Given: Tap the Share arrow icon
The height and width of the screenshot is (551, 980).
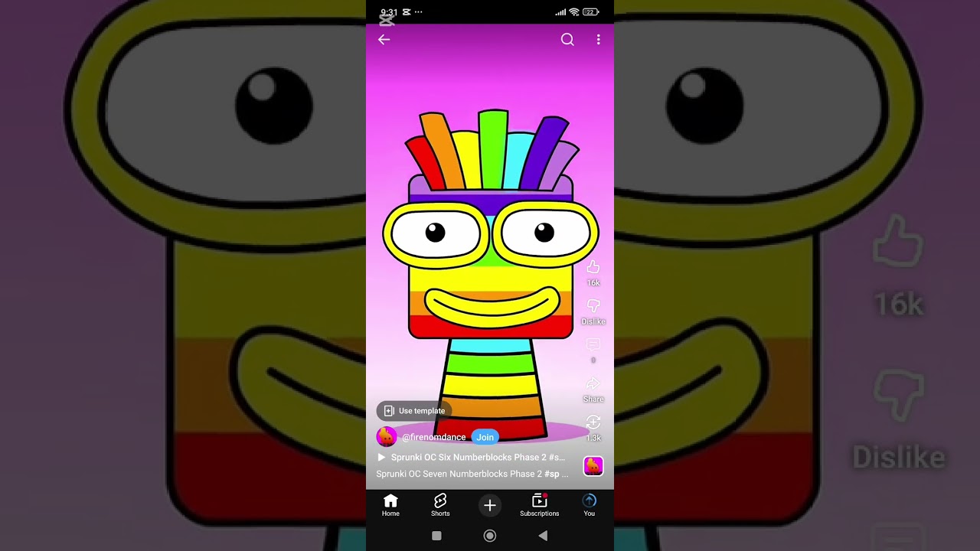Looking at the screenshot, I should 593,383.
